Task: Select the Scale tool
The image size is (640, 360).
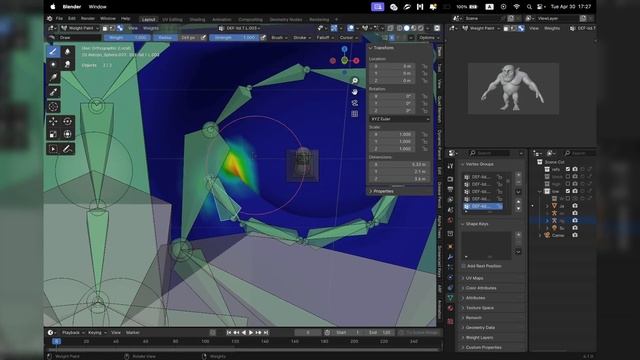Action: tap(53, 134)
